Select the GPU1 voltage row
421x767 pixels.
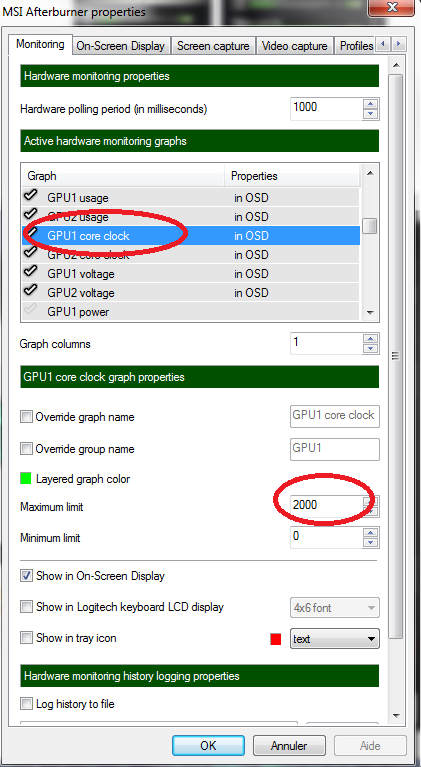pos(191,274)
